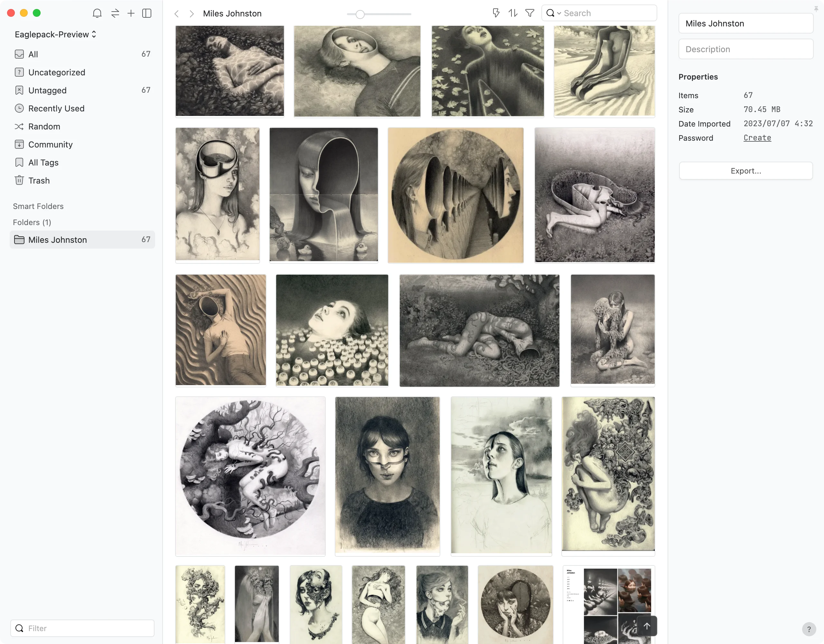Screen dimensions: 824x644
Task: Open the Random view
Action: coord(82,127)
